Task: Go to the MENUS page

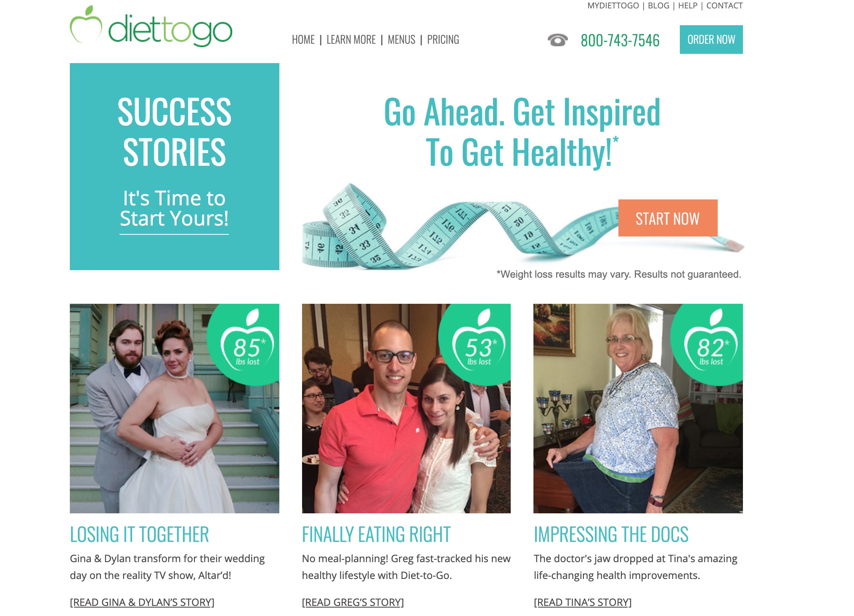Action: [401, 40]
